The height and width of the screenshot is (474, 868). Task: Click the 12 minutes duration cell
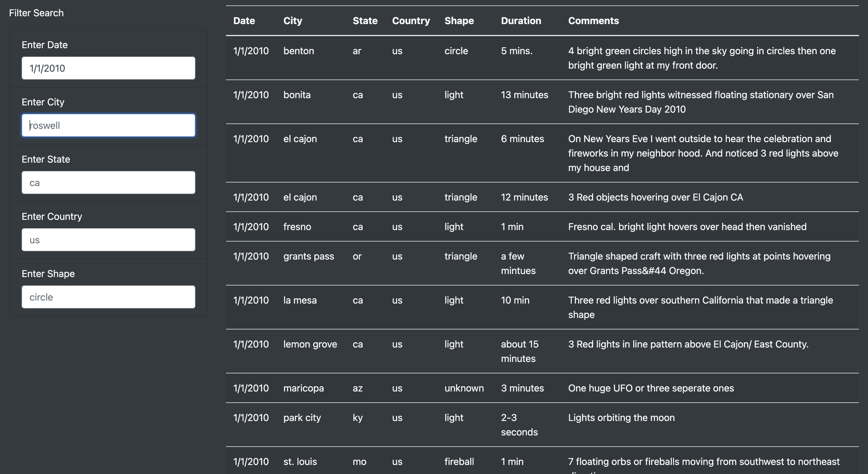coord(524,197)
